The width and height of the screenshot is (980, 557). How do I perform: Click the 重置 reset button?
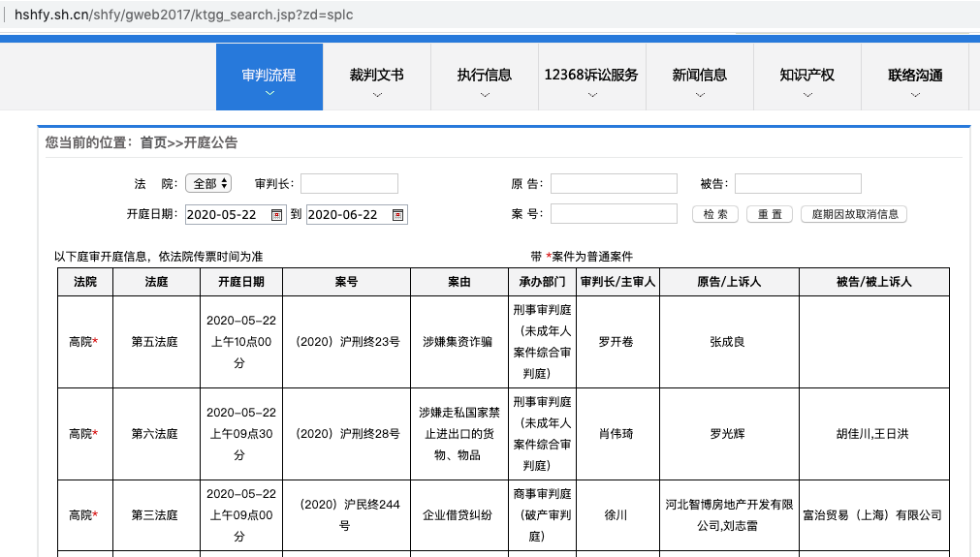point(770,214)
